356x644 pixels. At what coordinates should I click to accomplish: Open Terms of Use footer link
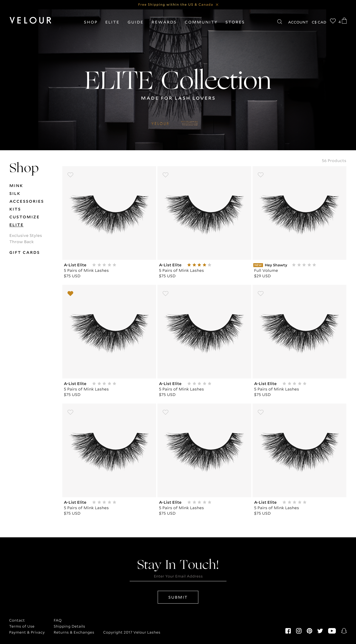(22, 626)
